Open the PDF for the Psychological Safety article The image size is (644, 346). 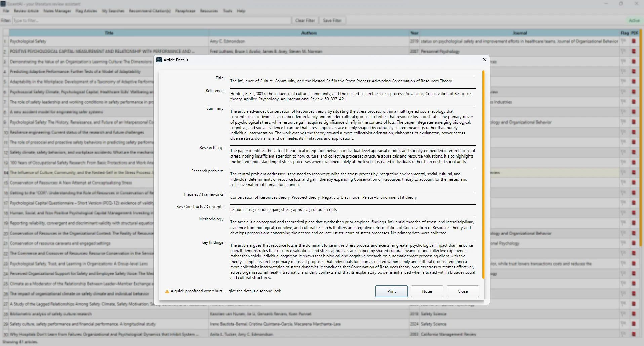(x=634, y=41)
